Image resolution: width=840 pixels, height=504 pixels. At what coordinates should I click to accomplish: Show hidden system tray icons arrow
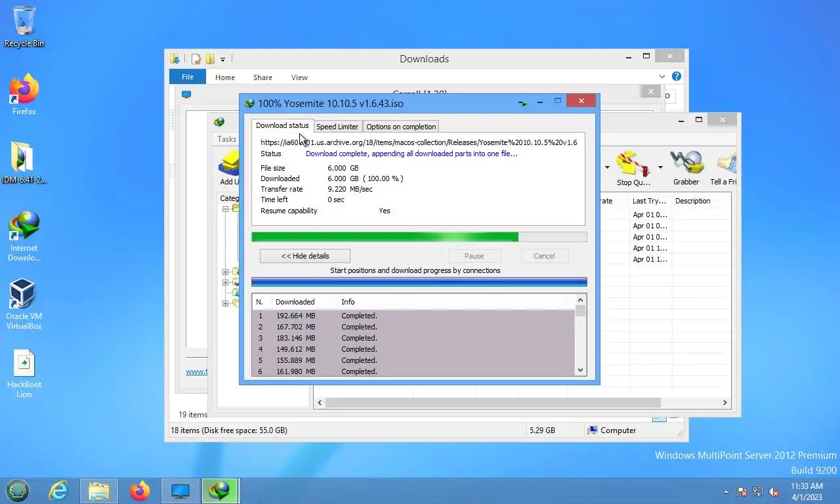(x=726, y=491)
